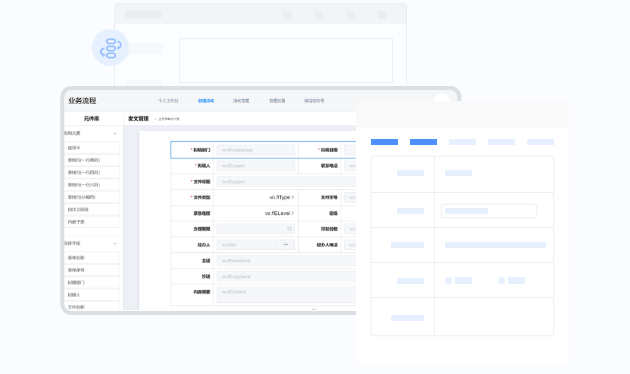Select the second blue tab in right card
Screen dimensions: 630x374
coord(423,142)
